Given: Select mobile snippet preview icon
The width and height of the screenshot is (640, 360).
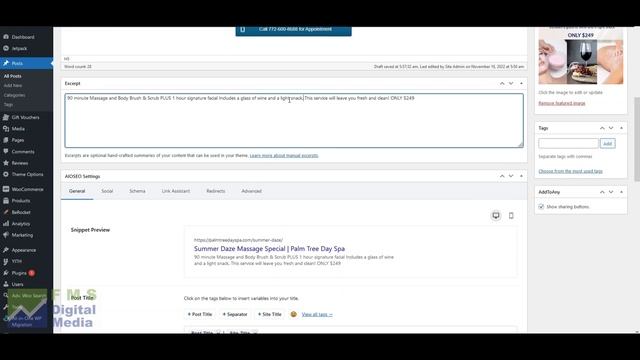Looking at the screenshot, I should click(x=511, y=216).
